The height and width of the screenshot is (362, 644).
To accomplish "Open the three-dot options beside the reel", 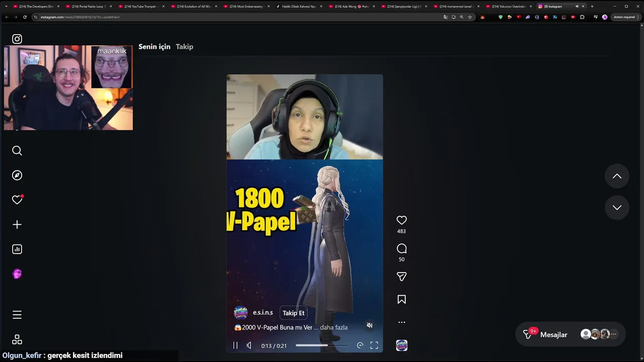I will tap(401, 322).
